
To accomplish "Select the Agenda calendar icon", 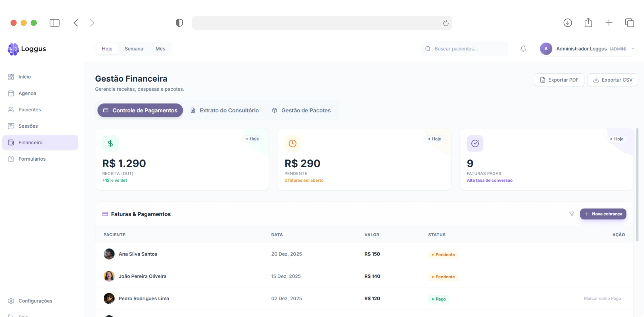I will 11,93.
